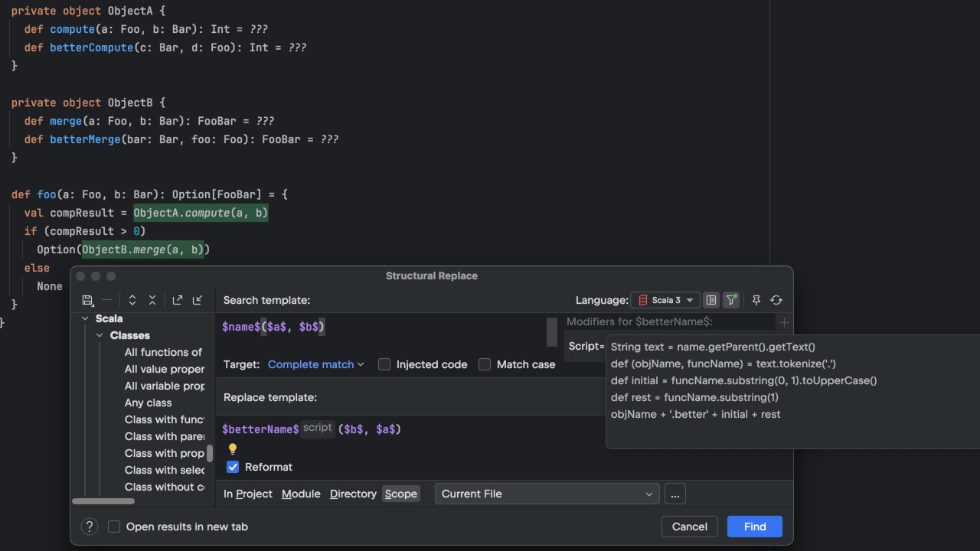Toggle the existing templates panel icon
Viewport: 980px width, 551px height.
coord(711,301)
